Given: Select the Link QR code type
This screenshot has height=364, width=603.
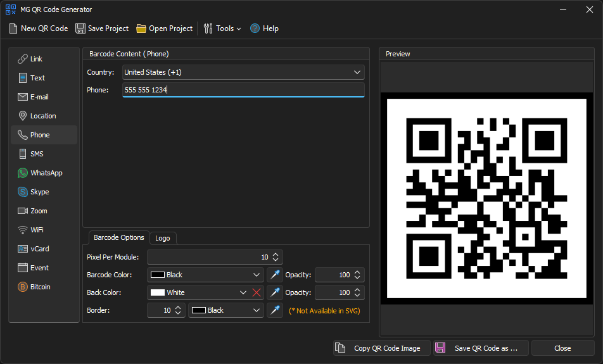Looking at the screenshot, I should tap(44, 59).
